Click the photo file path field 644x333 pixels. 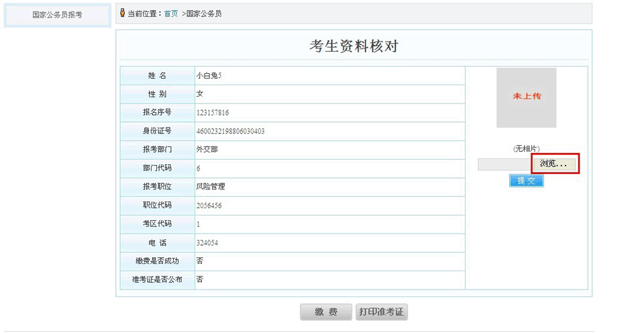click(506, 164)
